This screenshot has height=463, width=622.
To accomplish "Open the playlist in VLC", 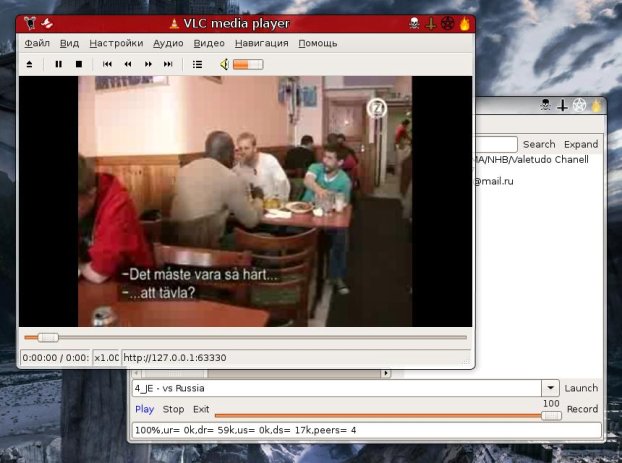I will [x=197, y=64].
